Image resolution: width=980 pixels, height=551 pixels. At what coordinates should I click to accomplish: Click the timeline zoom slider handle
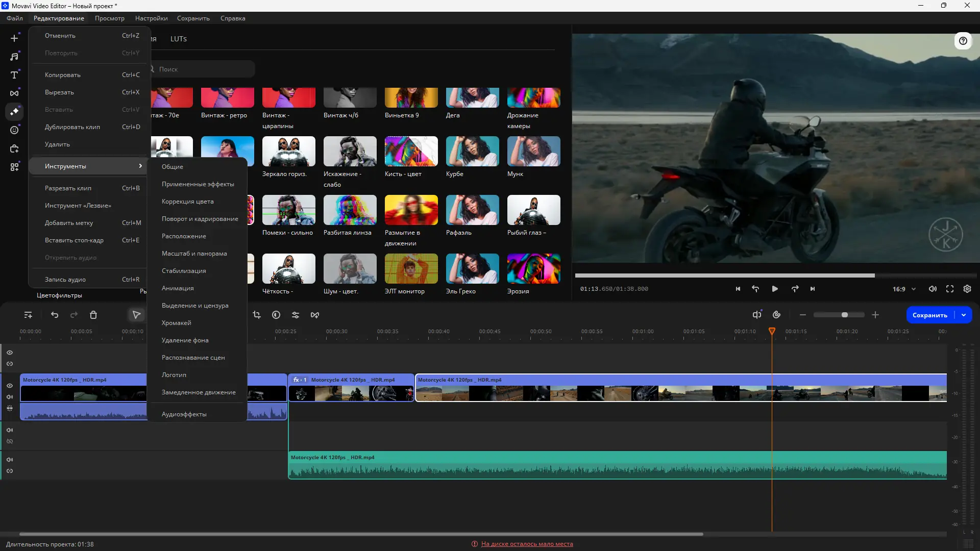[845, 315]
